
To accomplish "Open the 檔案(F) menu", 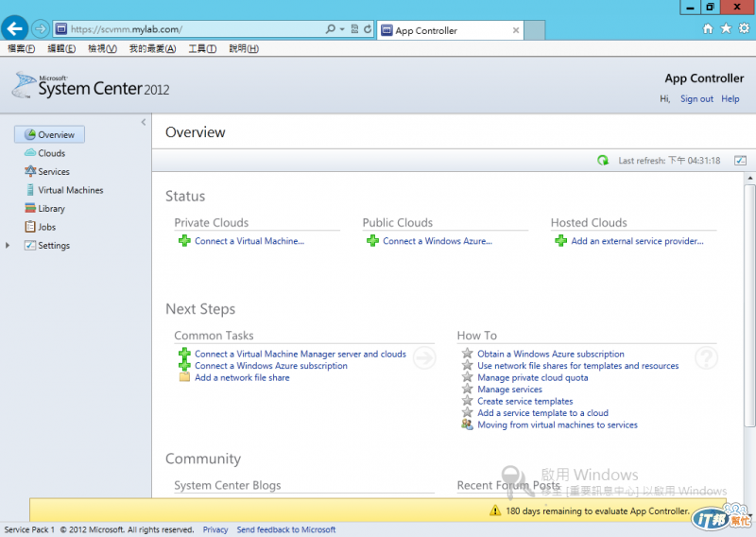I will [x=22, y=48].
